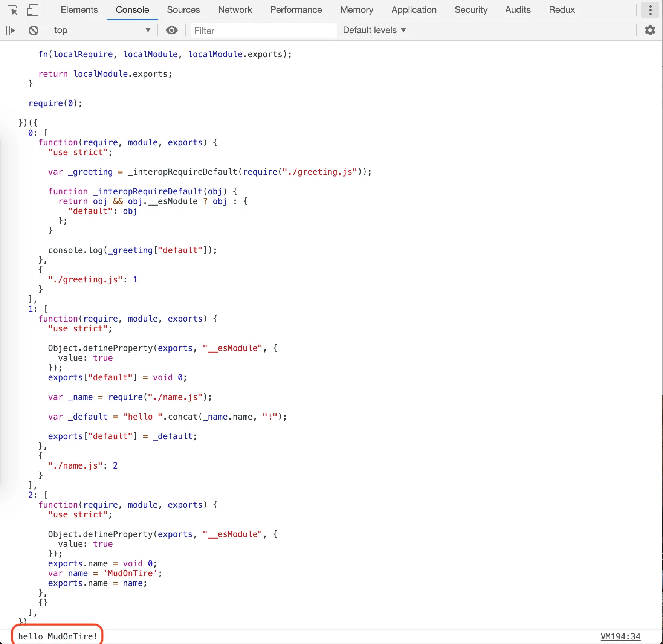Activate the inspect element picker
Screen dimensions: 663x644
click(x=12, y=10)
